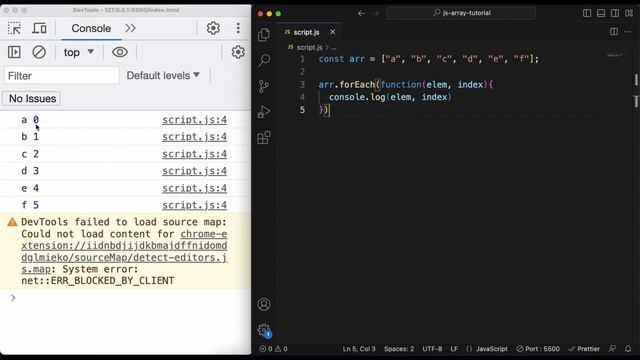Open DevTools three-dot customize menu
The height and width of the screenshot is (360, 640).
pyautogui.click(x=238, y=28)
